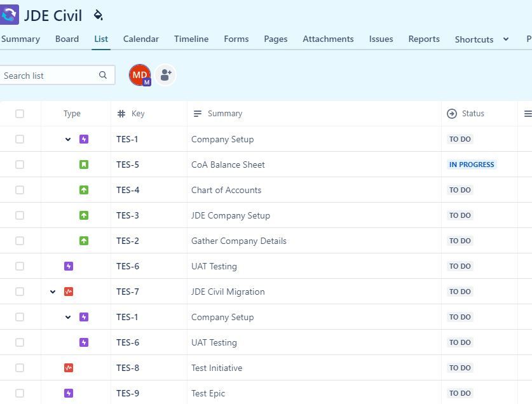Check the box for Chart of Accounts
The image size is (532, 404).
[20, 190]
